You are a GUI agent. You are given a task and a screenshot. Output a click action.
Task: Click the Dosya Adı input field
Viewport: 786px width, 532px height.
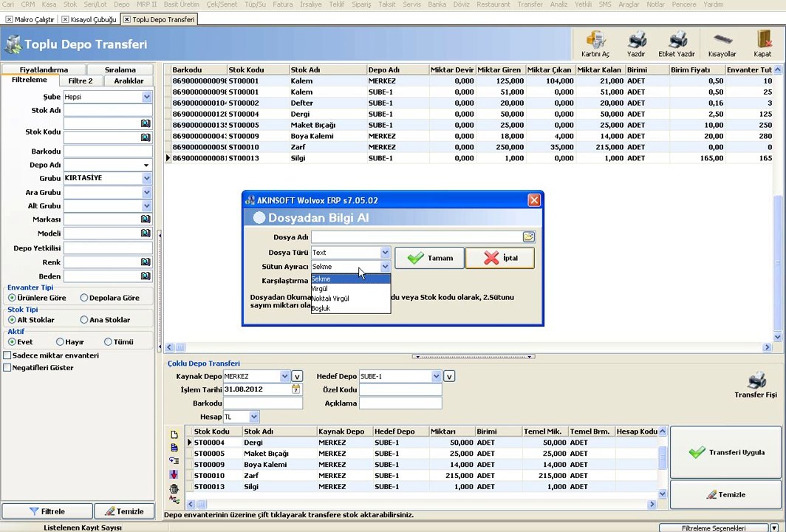tap(417, 236)
